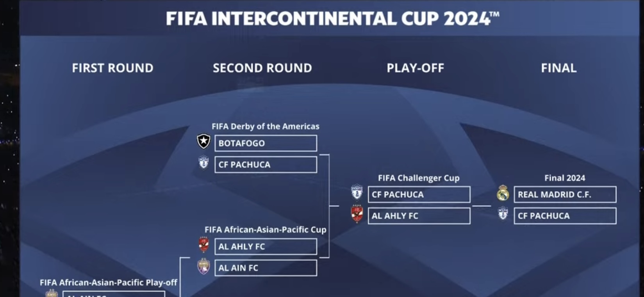
Task: Select the BOTAFOGO team box
Action: 266,143
